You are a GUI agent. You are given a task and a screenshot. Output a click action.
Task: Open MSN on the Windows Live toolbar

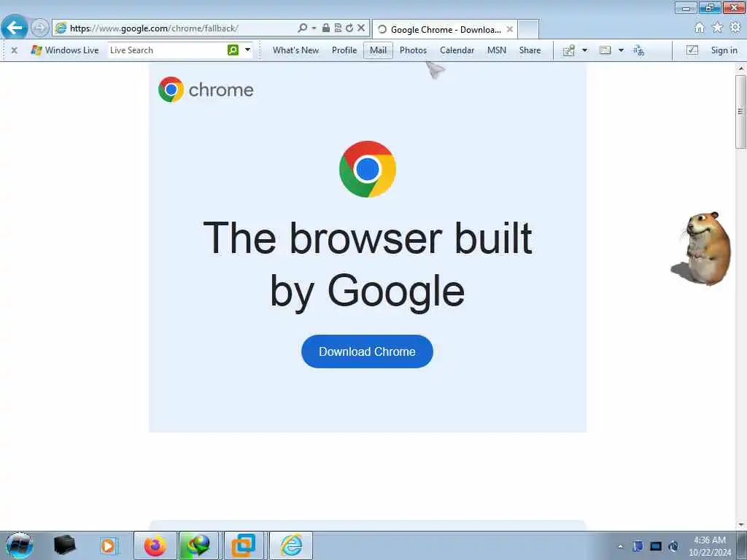(x=496, y=50)
